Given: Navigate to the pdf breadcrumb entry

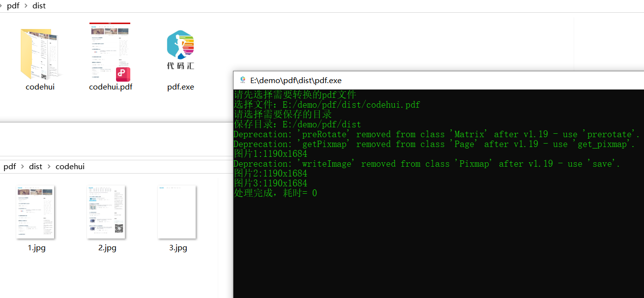Looking at the screenshot, I should click(12, 5).
